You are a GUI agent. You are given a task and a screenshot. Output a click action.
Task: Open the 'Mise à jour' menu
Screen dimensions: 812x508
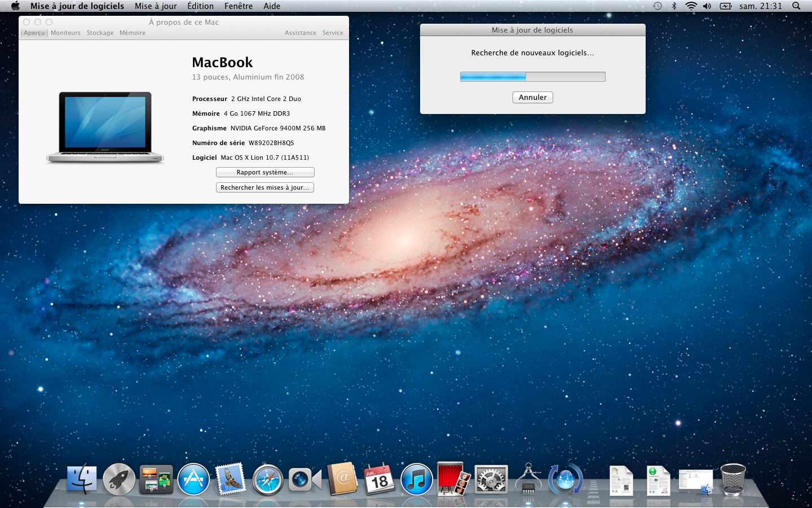[156, 6]
